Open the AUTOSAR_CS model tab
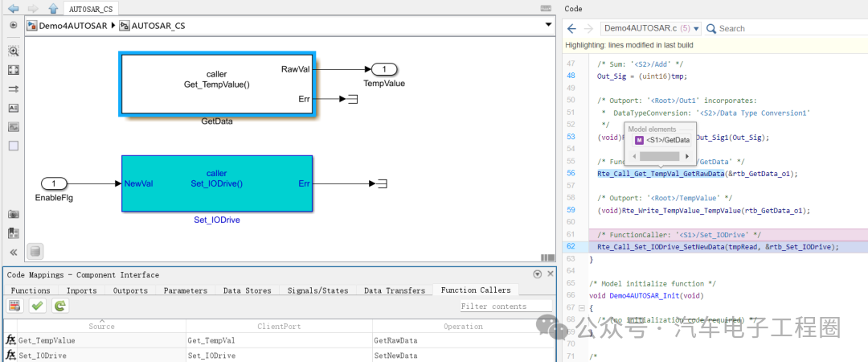This screenshot has height=362, width=868. [x=91, y=9]
